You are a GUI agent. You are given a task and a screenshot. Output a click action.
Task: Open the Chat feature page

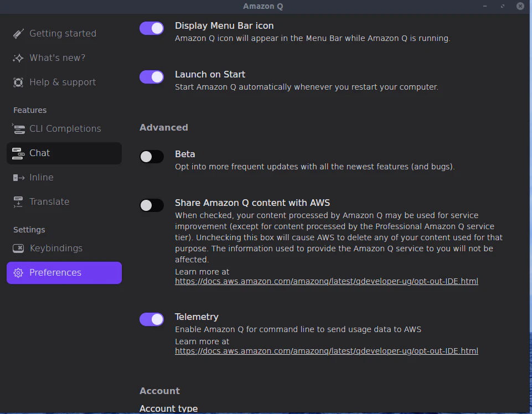click(64, 153)
